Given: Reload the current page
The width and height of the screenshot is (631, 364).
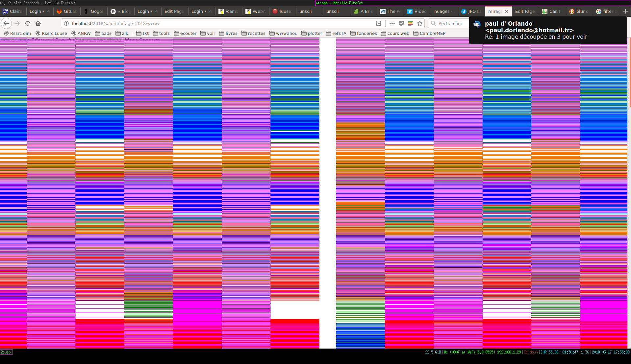Looking at the screenshot, I should (28, 23).
